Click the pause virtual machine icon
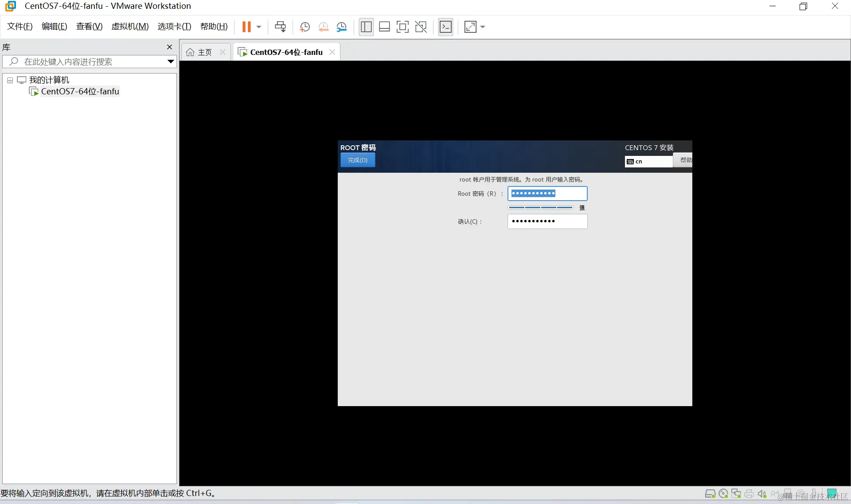This screenshot has width=851, height=504. (x=246, y=27)
